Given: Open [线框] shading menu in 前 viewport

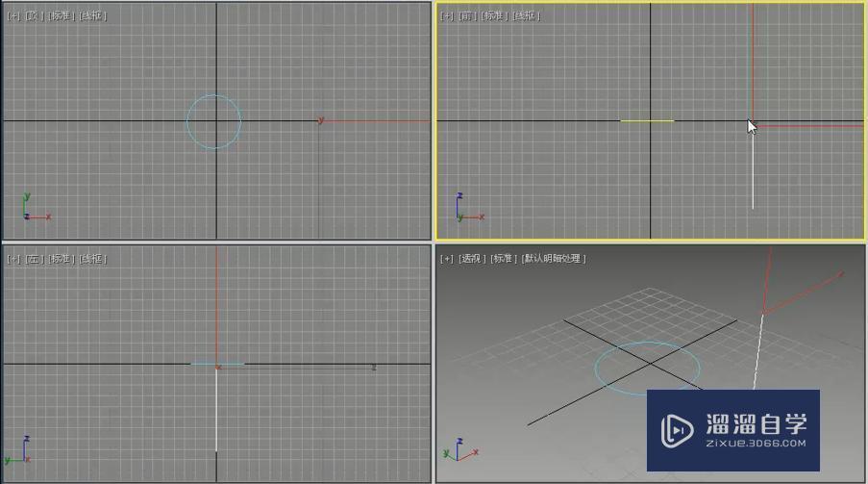Looking at the screenshot, I should 527,15.
